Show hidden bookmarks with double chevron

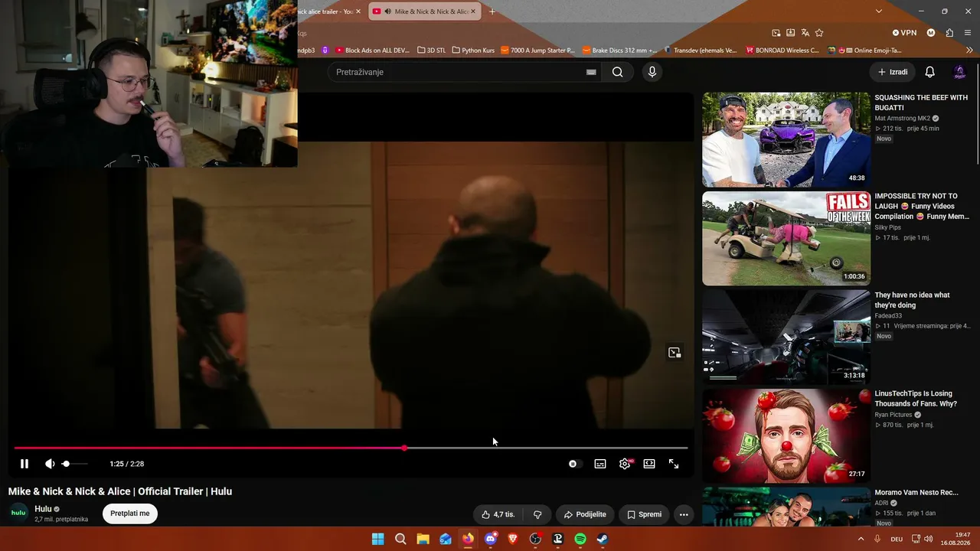(970, 51)
